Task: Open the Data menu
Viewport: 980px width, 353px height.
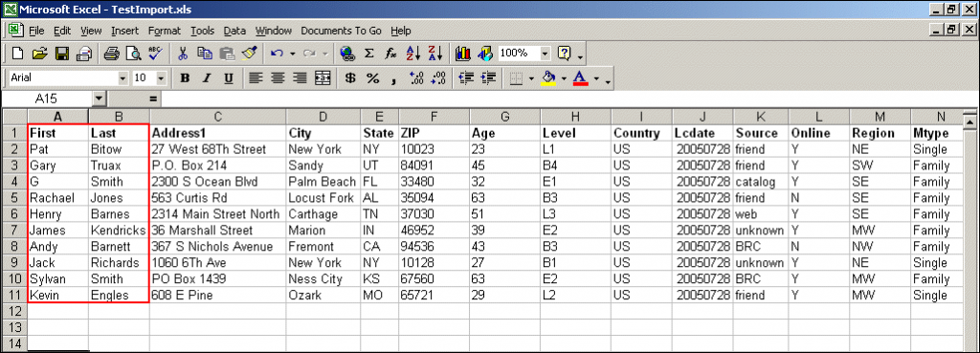Action: (235, 31)
